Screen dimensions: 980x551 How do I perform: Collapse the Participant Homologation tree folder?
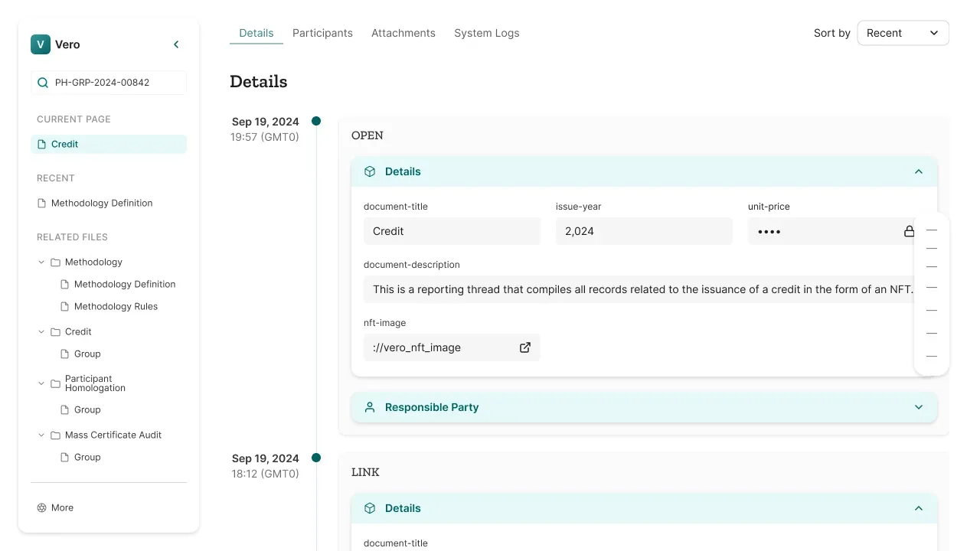(41, 383)
